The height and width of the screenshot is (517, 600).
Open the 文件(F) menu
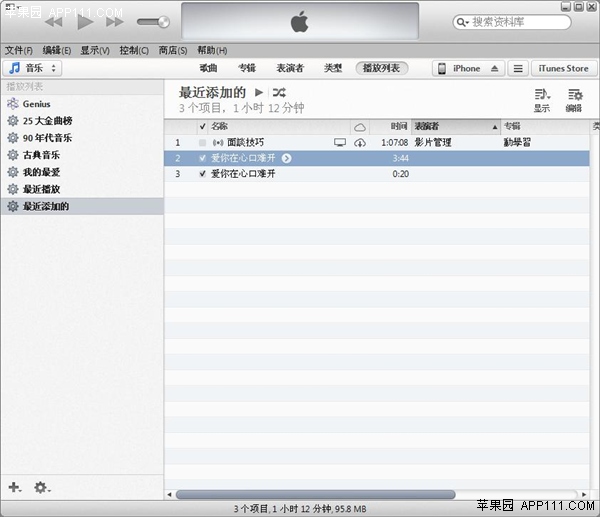pos(18,50)
